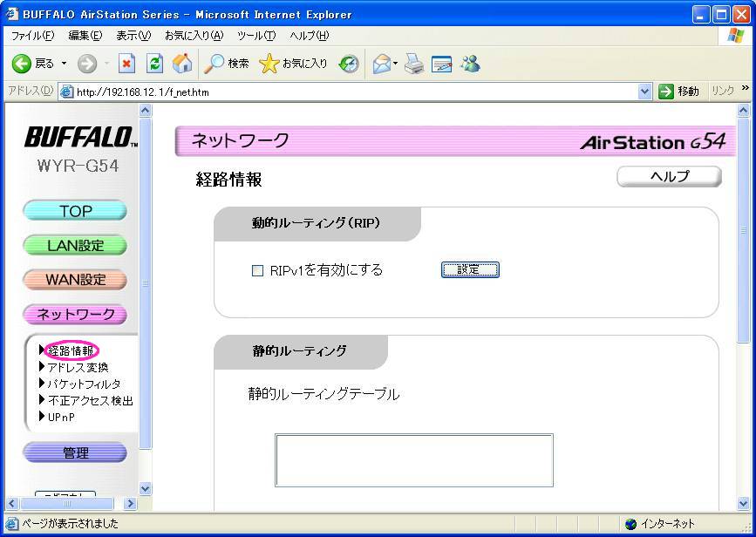This screenshot has width=756, height=537.
Task: Click the Back arrow icon
Action: tap(22, 64)
